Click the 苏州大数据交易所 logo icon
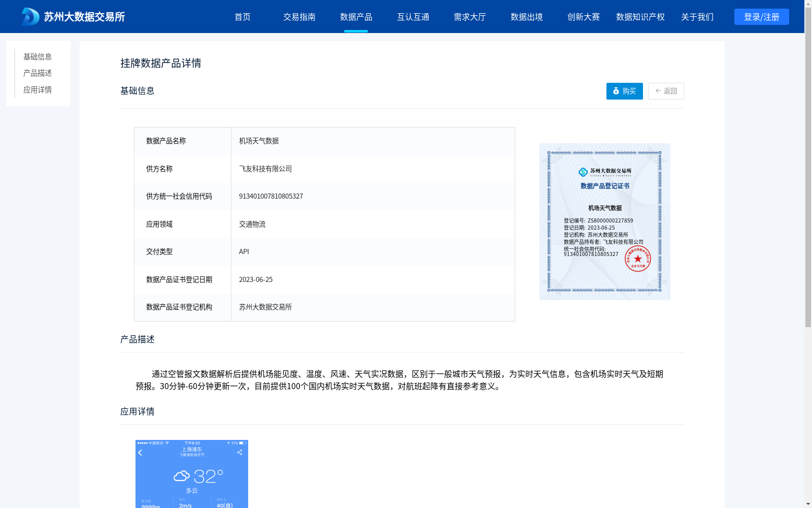Screen dimensions: 812x508 pos(30,17)
